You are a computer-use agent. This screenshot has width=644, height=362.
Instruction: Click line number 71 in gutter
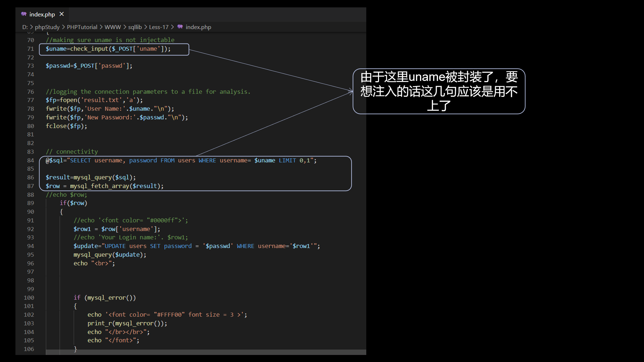(31, 49)
